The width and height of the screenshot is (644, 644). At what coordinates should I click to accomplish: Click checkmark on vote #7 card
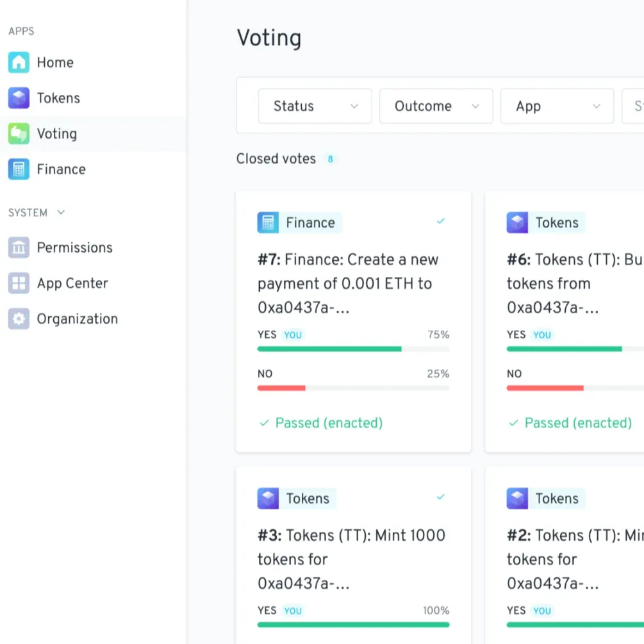point(440,221)
